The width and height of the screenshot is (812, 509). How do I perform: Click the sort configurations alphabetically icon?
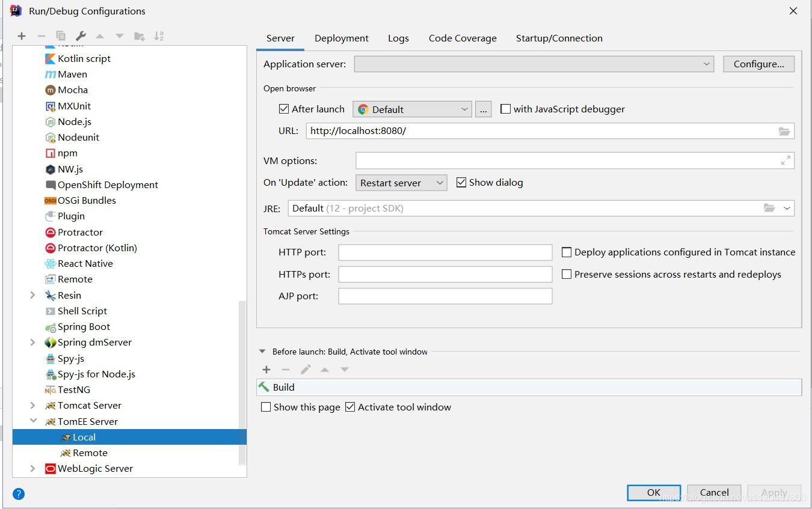coord(159,36)
